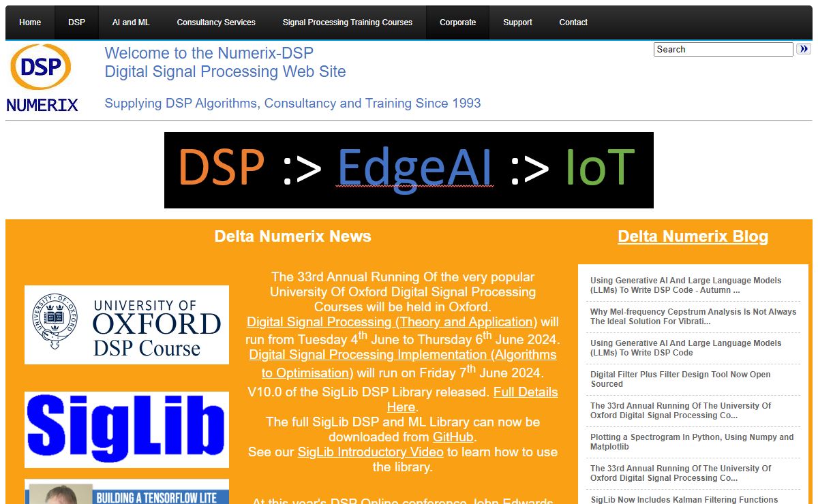Click Supplying DSP Algorithms tagline text
The width and height of the screenshot is (818, 504).
(x=292, y=104)
